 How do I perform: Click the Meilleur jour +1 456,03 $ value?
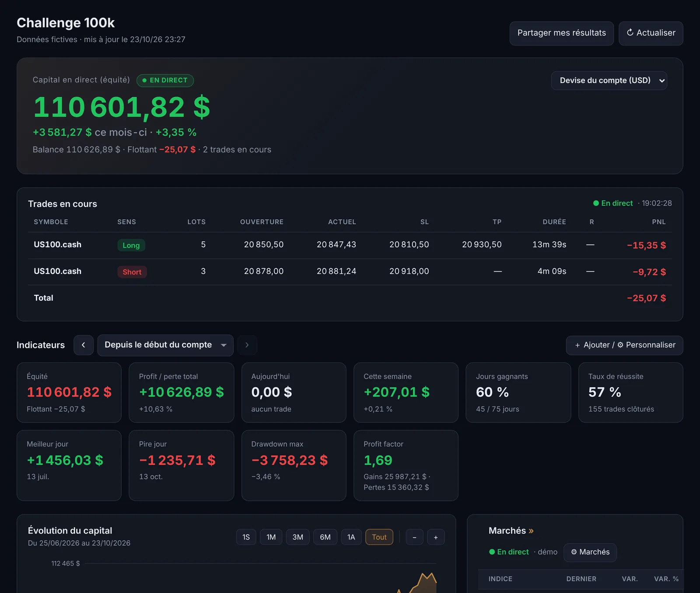65,460
